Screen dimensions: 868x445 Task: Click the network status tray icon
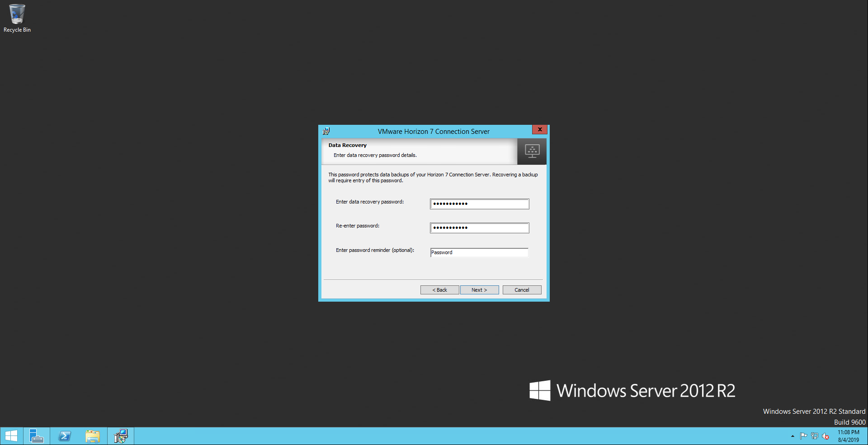[815, 436]
